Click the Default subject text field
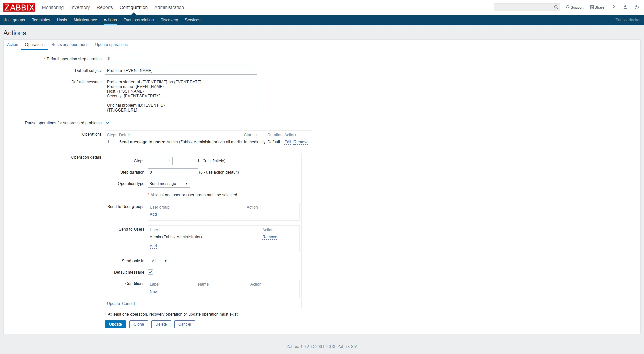The width and height of the screenshot is (644, 354). (x=181, y=71)
